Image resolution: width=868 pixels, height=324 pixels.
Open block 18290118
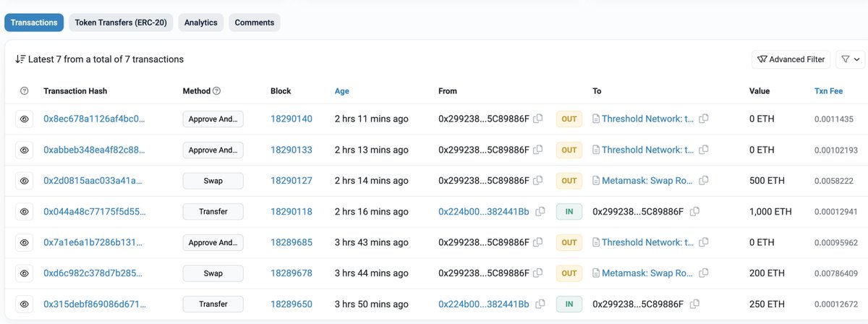[x=292, y=212]
